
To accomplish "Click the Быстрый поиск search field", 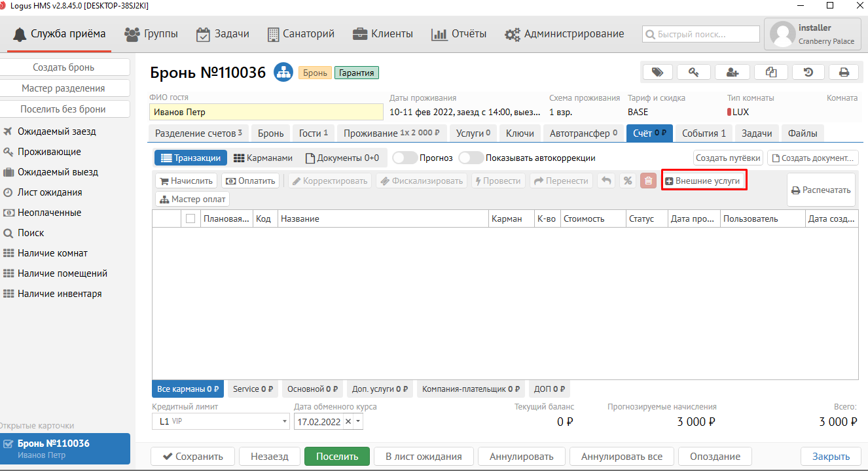I will click(x=700, y=34).
